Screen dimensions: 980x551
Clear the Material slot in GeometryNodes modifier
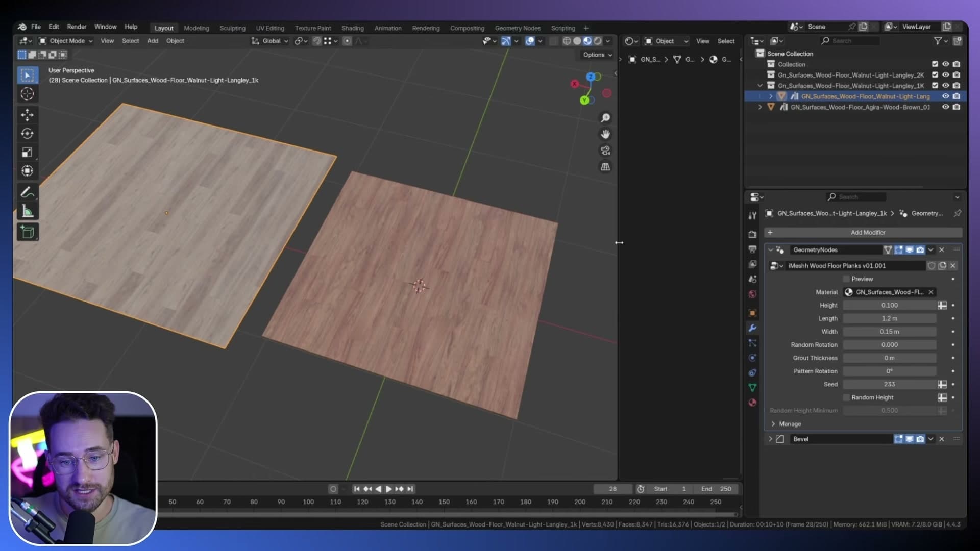pos(931,292)
